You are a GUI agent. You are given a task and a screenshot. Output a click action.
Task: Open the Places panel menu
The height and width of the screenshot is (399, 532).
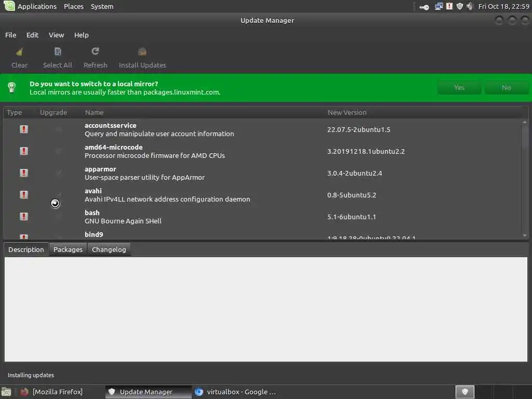pos(74,6)
